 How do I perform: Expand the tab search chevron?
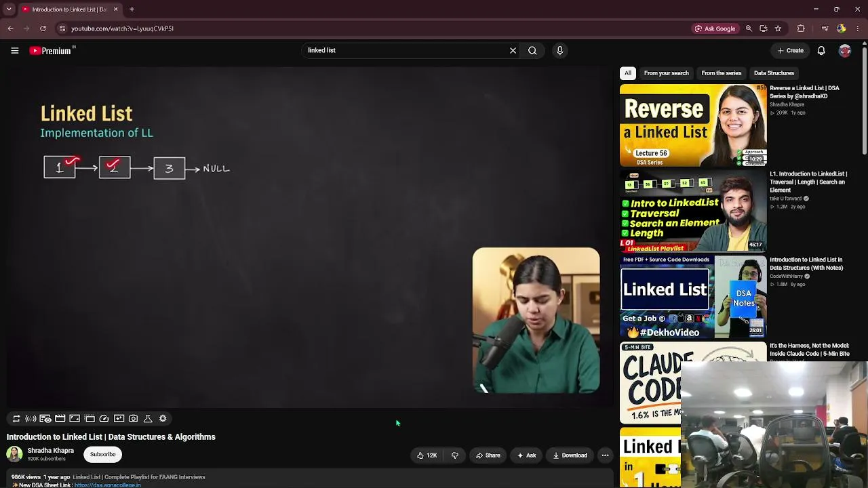click(x=9, y=9)
